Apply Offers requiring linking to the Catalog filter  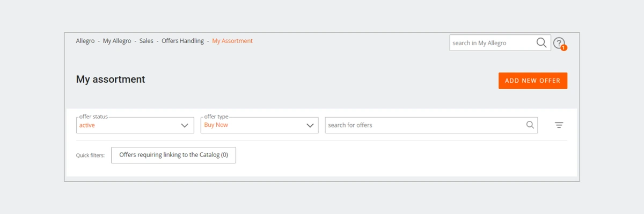(173, 155)
